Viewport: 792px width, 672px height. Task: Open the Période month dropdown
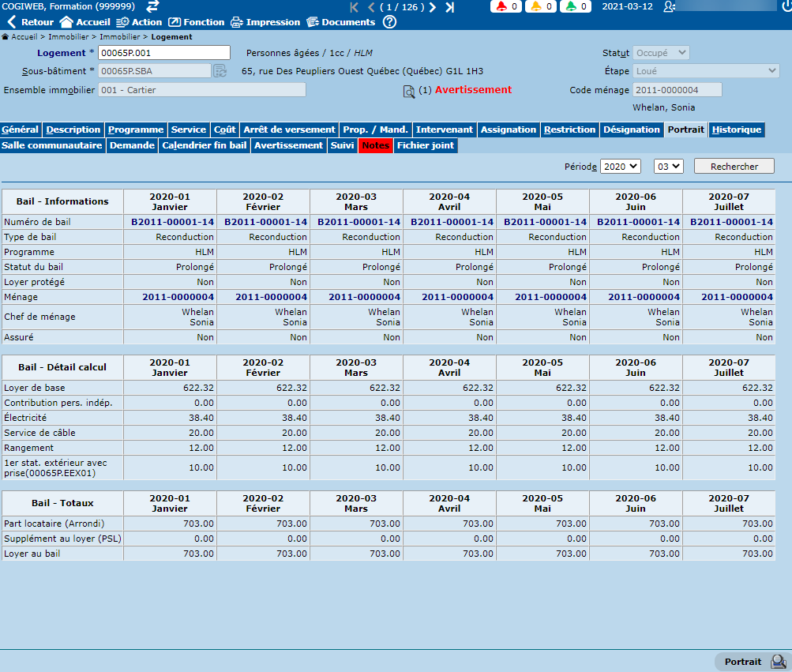tap(667, 167)
